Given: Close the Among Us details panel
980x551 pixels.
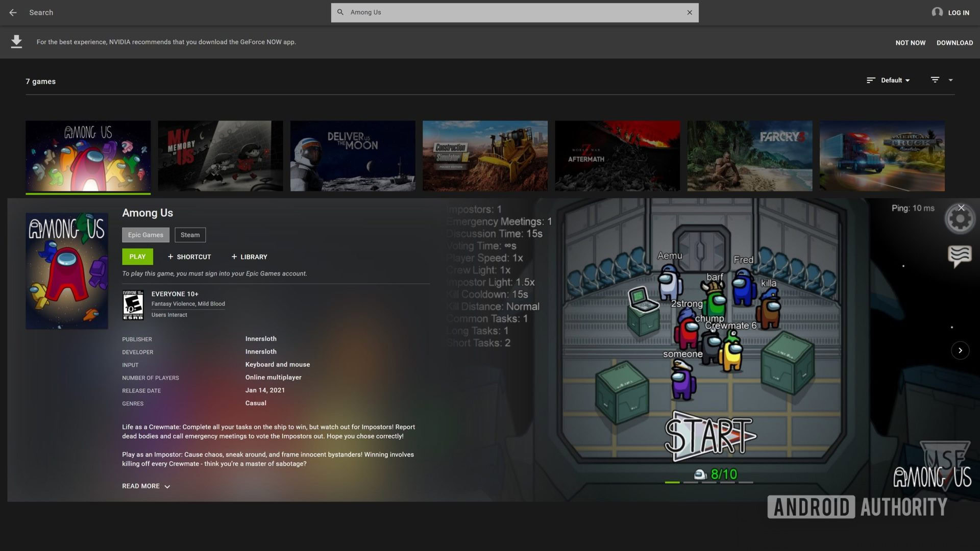Looking at the screenshot, I should coord(961,208).
